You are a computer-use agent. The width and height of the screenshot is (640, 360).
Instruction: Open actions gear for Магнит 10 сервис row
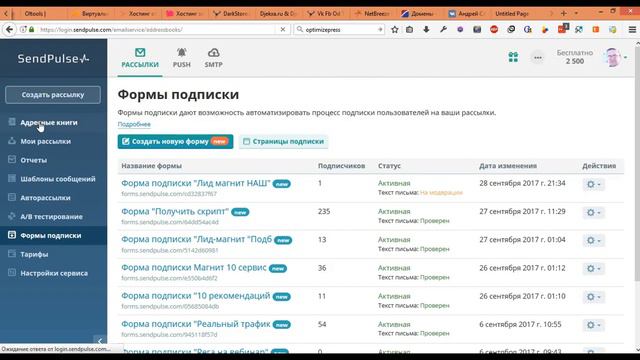(x=593, y=269)
